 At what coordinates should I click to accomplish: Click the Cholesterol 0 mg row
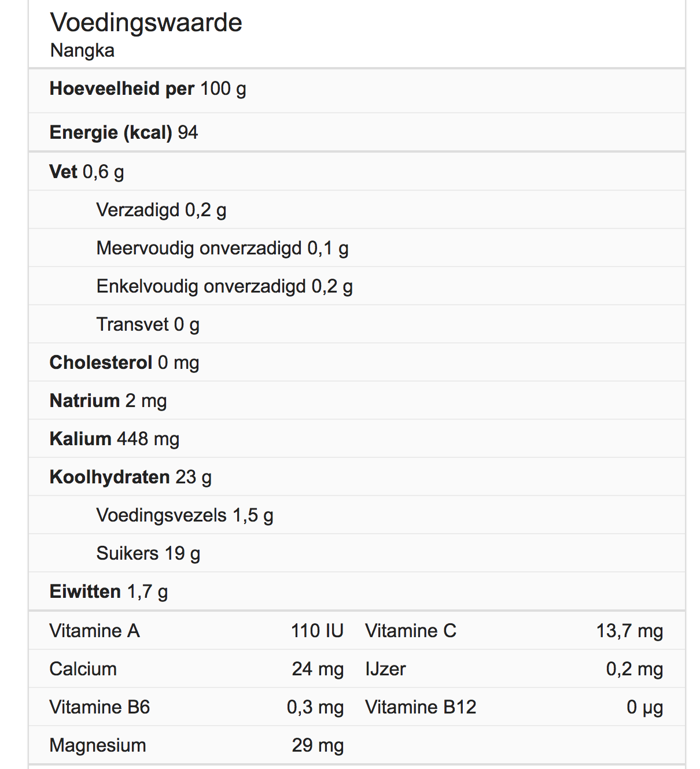[357, 363]
